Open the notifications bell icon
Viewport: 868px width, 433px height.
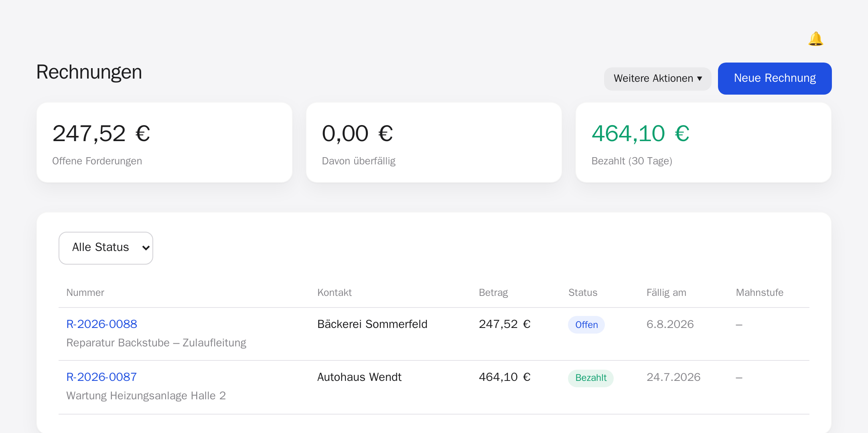[815, 39]
